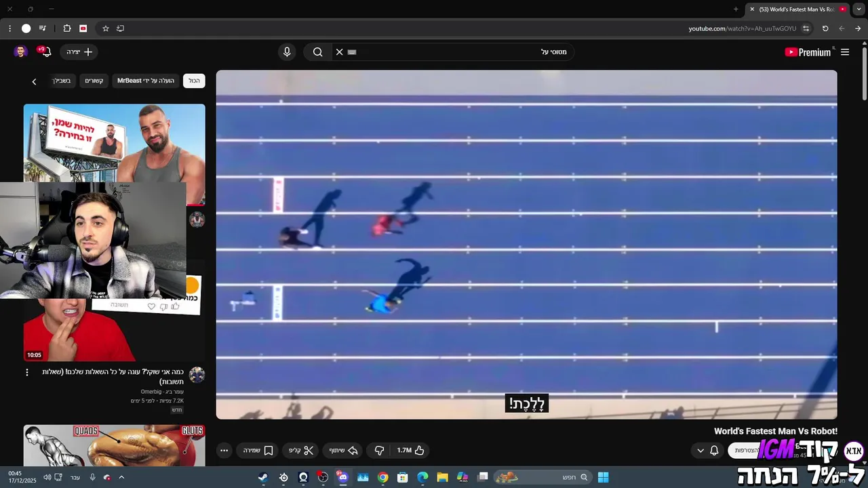This screenshot has width=868, height=488.
Task: Open more actions ellipsis below video
Action: (224, 450)
